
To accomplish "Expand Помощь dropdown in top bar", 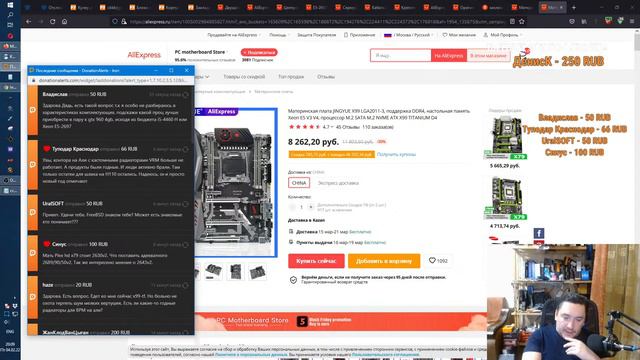I will (x=279, y=35).
